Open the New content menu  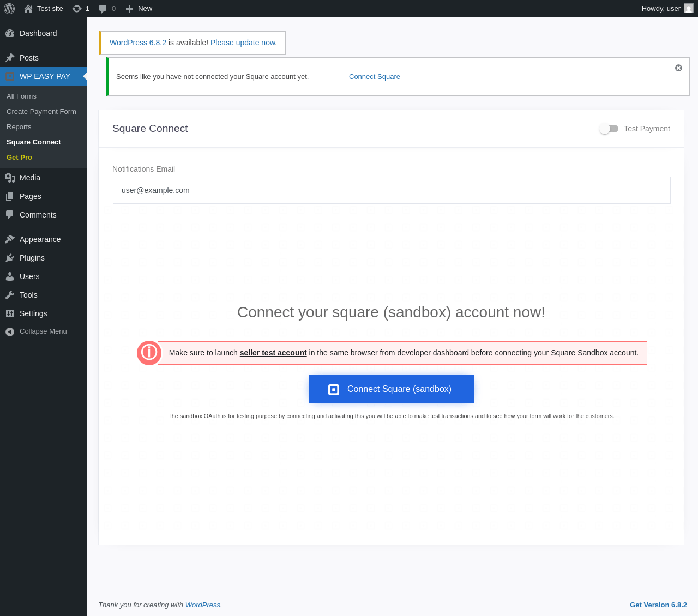coord(139,9)
